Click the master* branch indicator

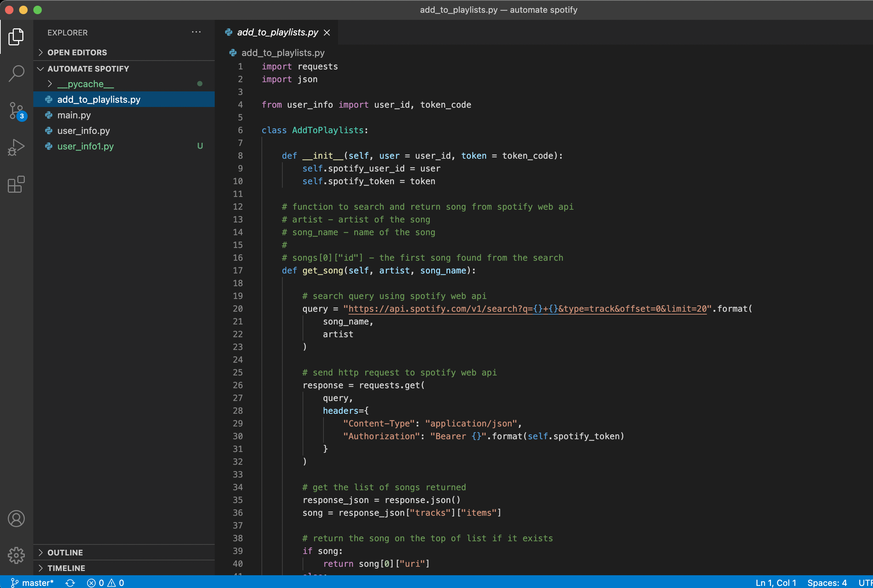32,583
